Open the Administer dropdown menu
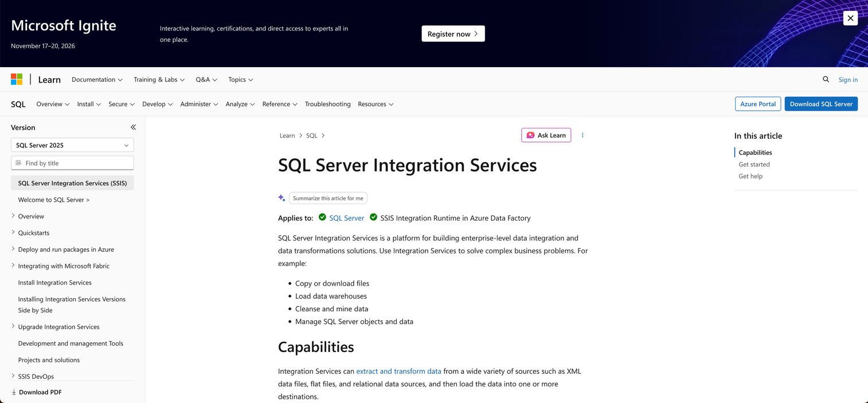 point(199,104)
